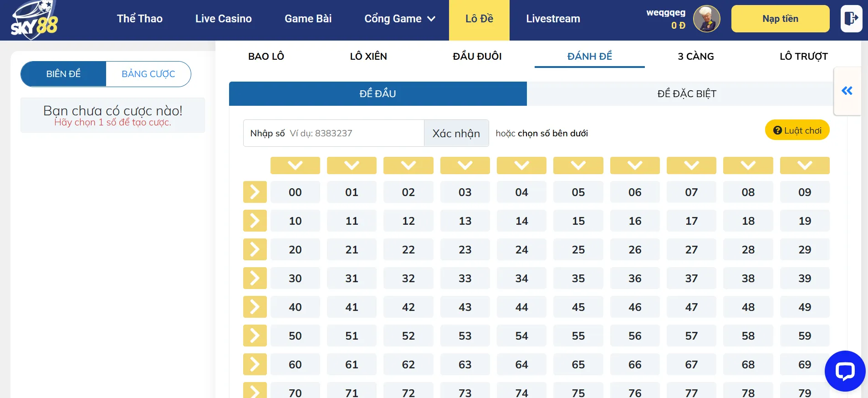Switch to BIÊN ĐỀ toggle
Screen dimensions: 868x398
[x=64, y=74]
